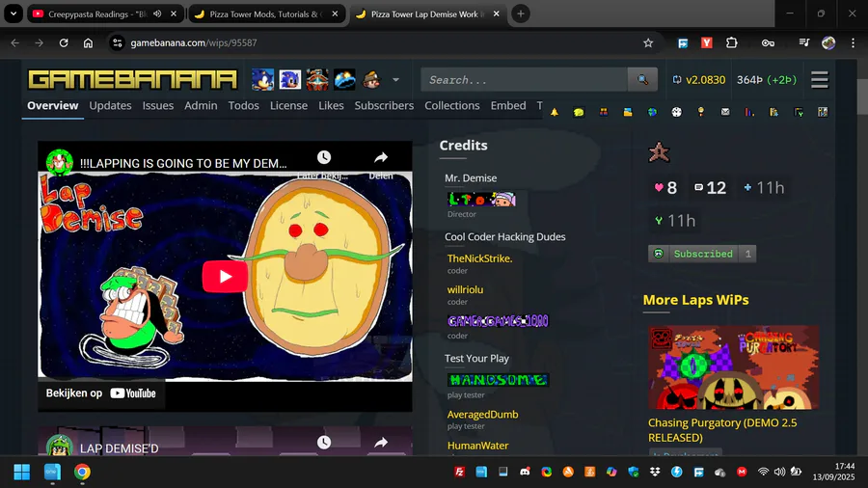Viewport: 868px width, 488px height.
Task: Open the globe icon in GameBanana toolbar
Action: tap(652, 112)
